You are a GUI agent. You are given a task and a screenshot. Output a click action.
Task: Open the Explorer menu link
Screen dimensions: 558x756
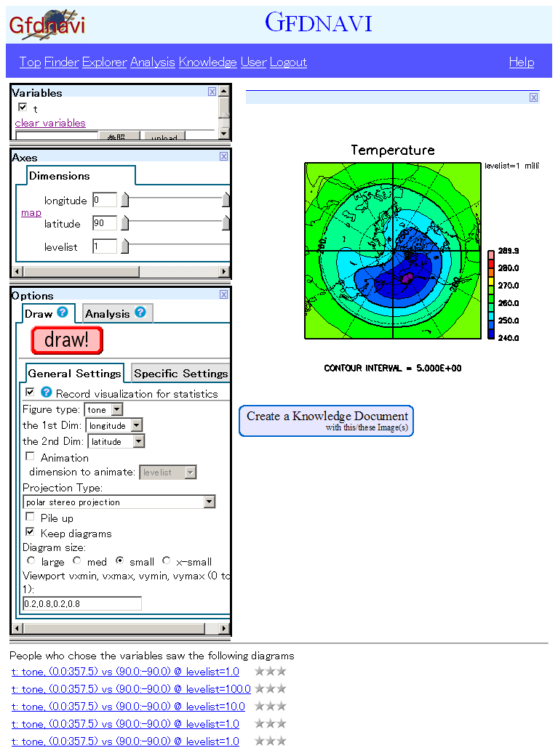tap(104, 62)
